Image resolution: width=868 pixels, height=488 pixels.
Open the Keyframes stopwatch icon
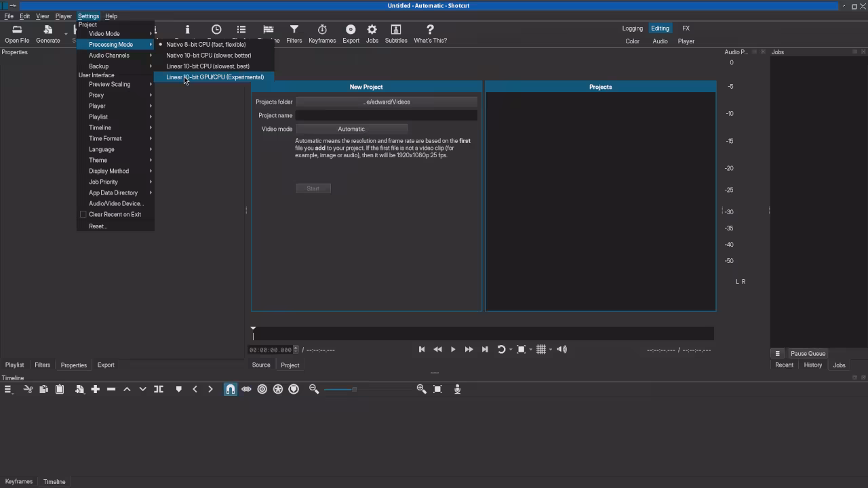point(322,33)
